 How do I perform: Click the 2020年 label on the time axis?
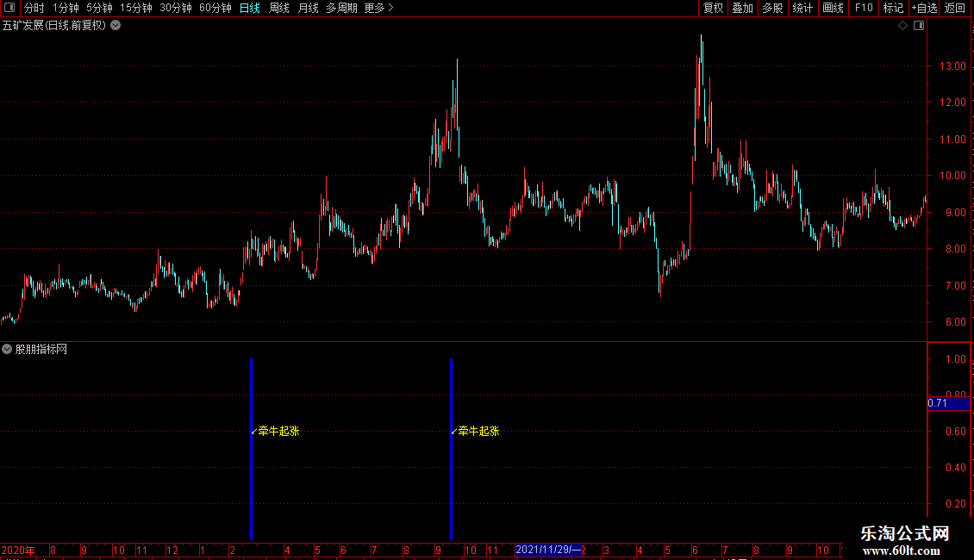(18, 550)
